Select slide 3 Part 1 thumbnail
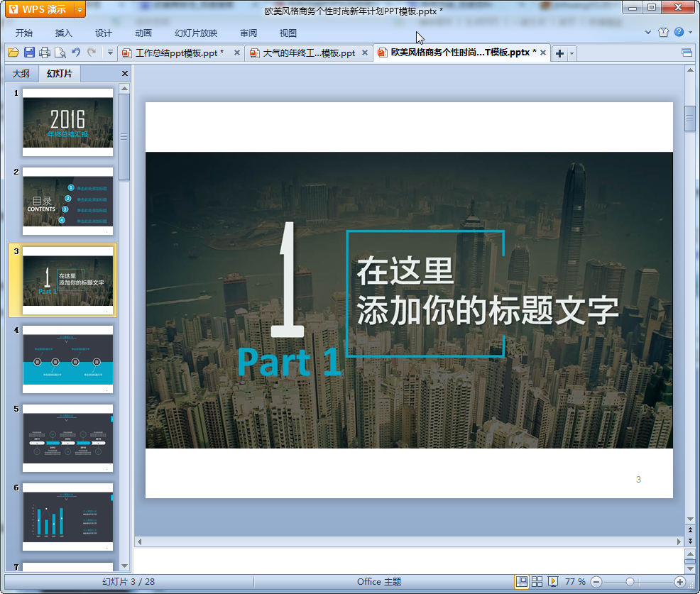This screenshot has height=594, width=700. coord(68,280)
